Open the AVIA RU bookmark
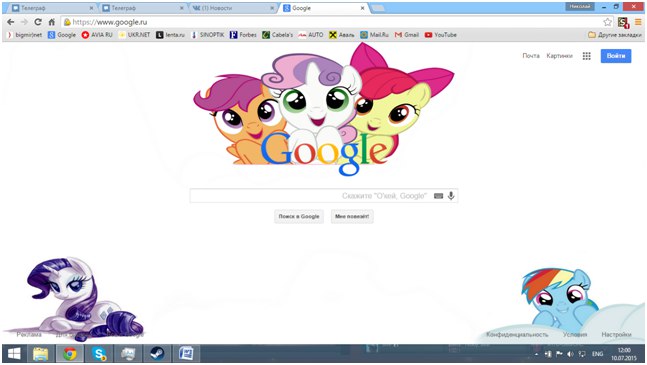 coord(97,35)
